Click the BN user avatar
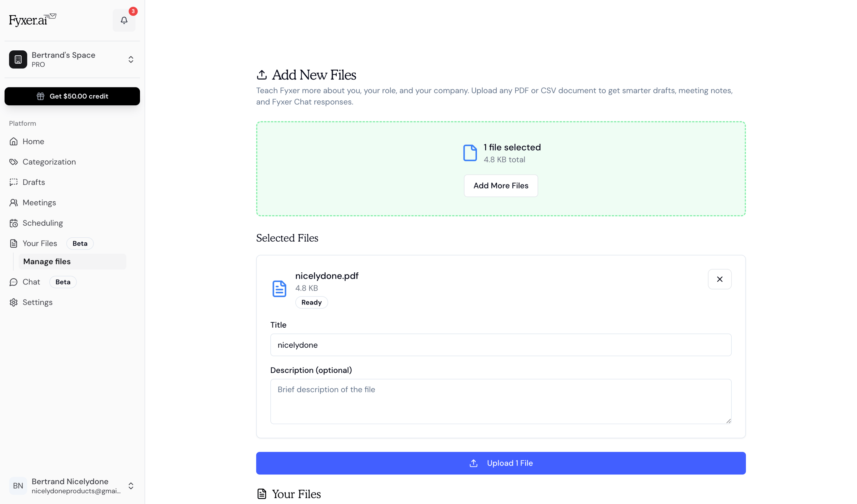Screen dimensions: 857x504 (x=18, y=485)
